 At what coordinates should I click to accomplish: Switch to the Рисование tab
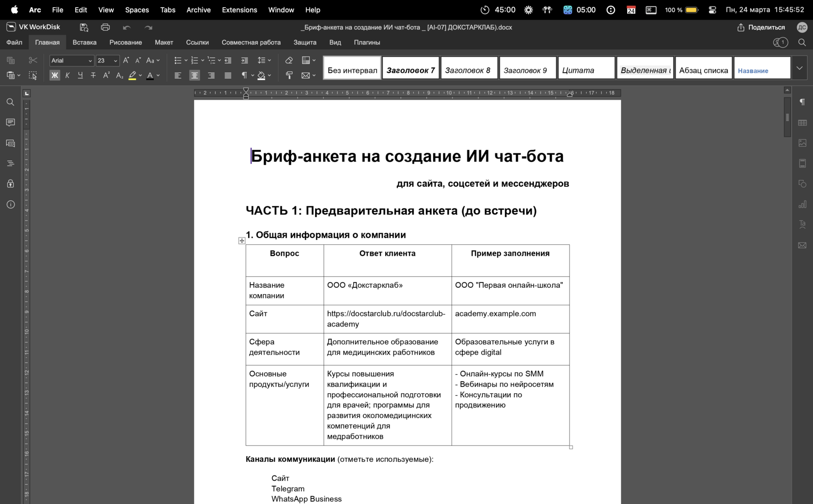[126, 43]
